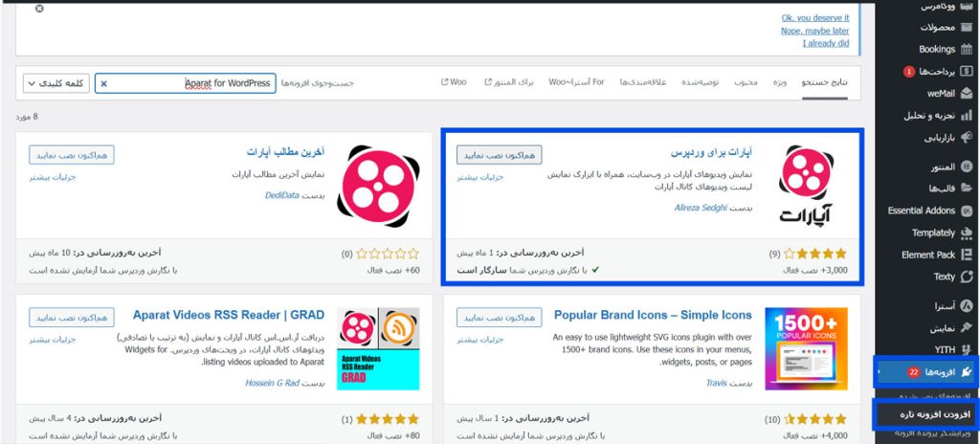Open the Popular Brand Icons – Simple Icons title
Screen dimensions: 980x444
tap(653, 315)
